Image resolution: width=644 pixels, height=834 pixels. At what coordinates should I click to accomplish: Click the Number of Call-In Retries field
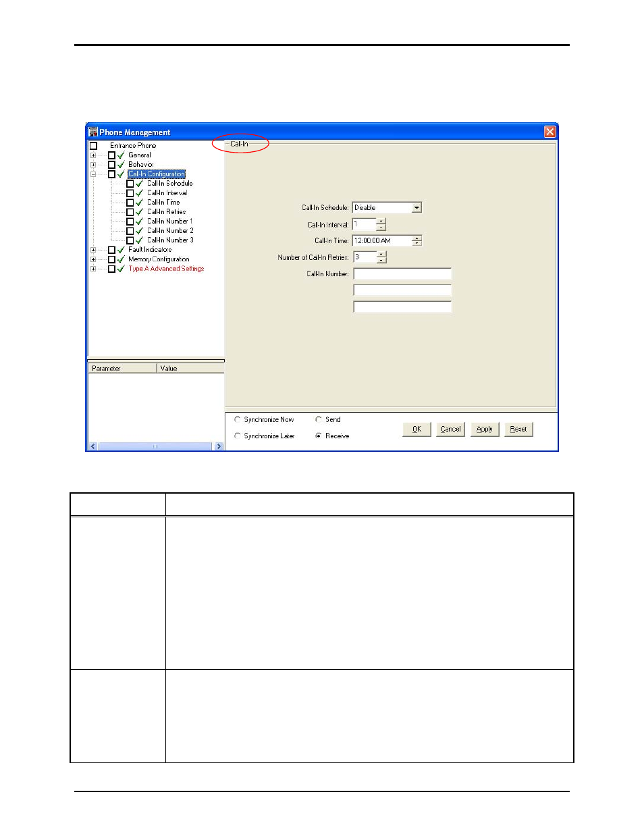[365, 257]
